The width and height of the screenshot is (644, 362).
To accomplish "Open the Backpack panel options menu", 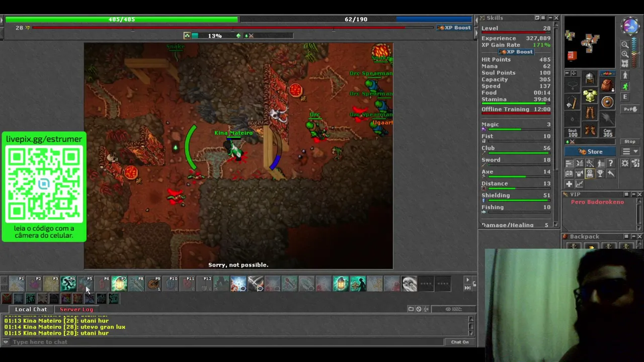I will tap(626, 236).
